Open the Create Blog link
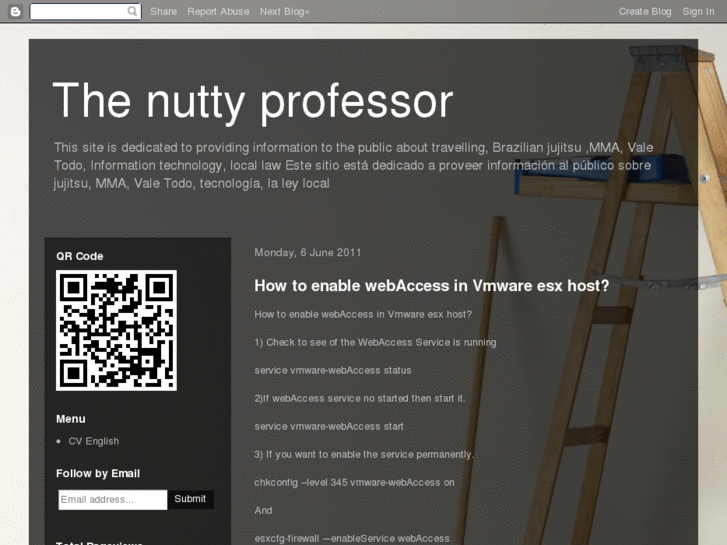Viewport: 727px width, 545px height. coord(645,12)
